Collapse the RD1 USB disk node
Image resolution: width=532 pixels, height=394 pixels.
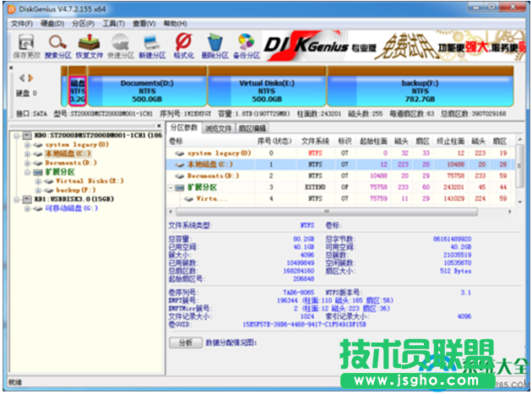click(x=16, y=199)
